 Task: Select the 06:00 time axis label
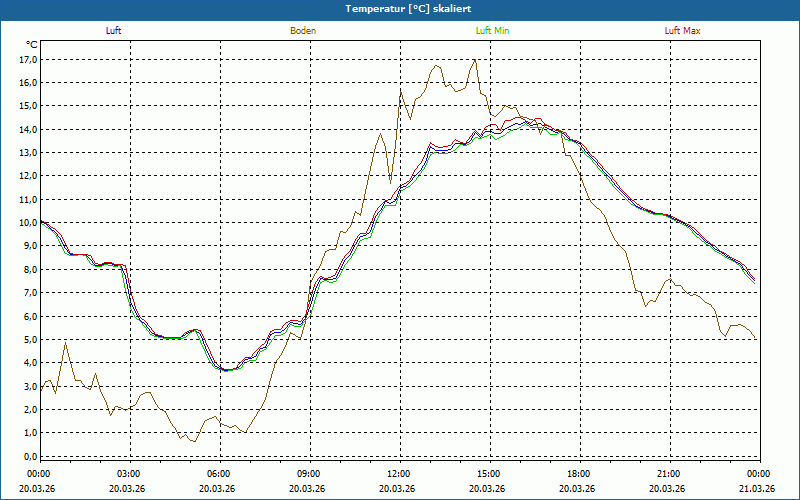point(218,474)
